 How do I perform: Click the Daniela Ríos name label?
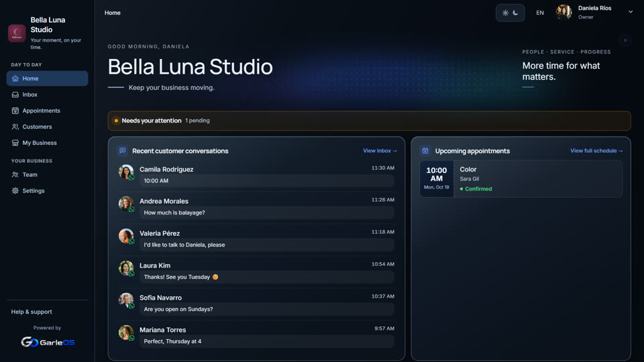pyautogui.click(x=595, y=8)
